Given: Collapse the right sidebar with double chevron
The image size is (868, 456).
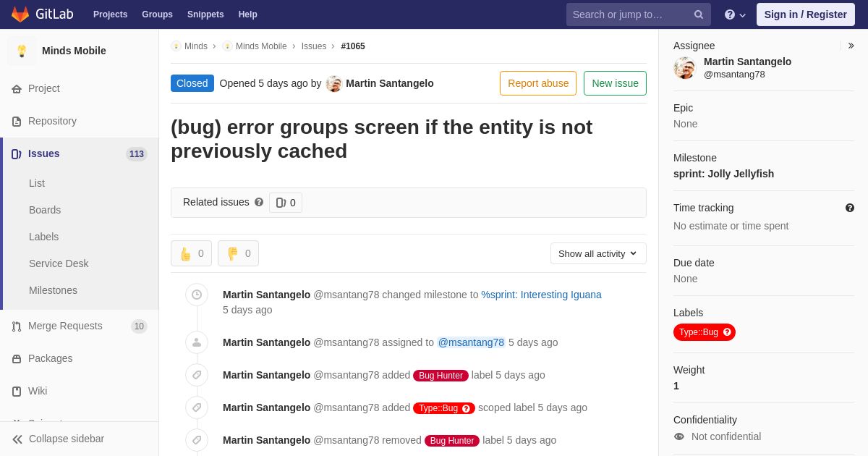Looking at the screenshot, I should tap(851, 46).
